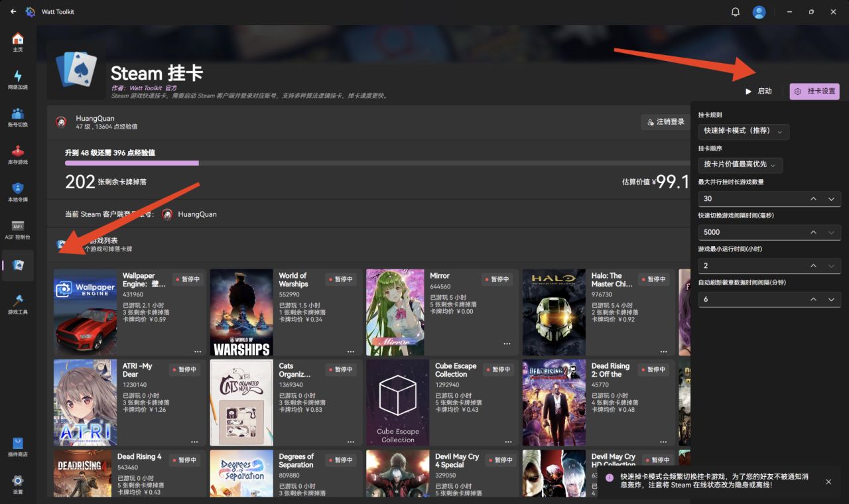This screenshot has width=849, height=504.
Task: Start card farming with 启动
Action: (x=759, y=92)
